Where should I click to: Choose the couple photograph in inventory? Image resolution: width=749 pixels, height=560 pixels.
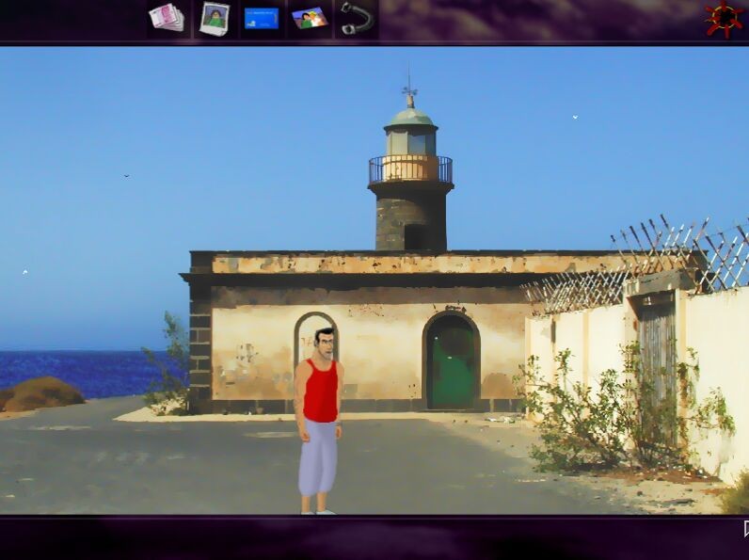click(x=309, y=18)
